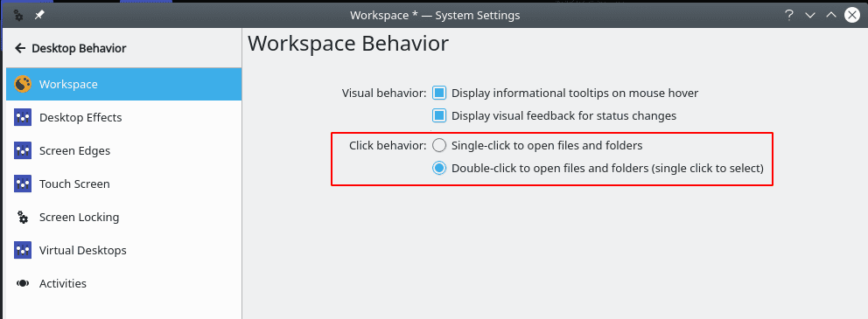The image size is (868, 319).
Task: Open the Screen Locking section
Action: coord(124,217)
